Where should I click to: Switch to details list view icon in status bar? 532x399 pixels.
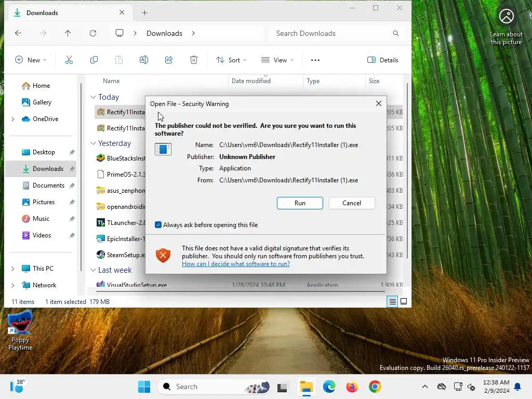pos(393,301)
